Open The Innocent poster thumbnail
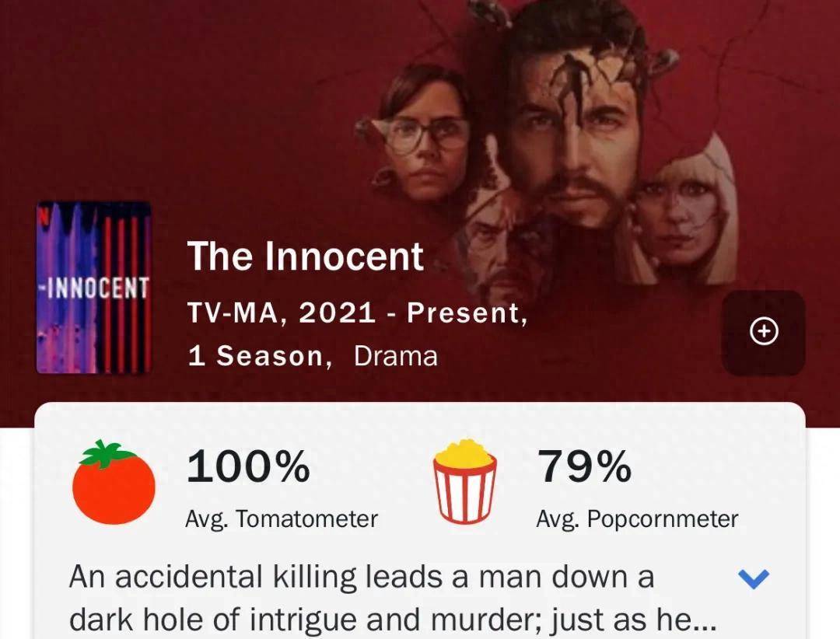This screenshot has width=840, height=639. [94, 287]
